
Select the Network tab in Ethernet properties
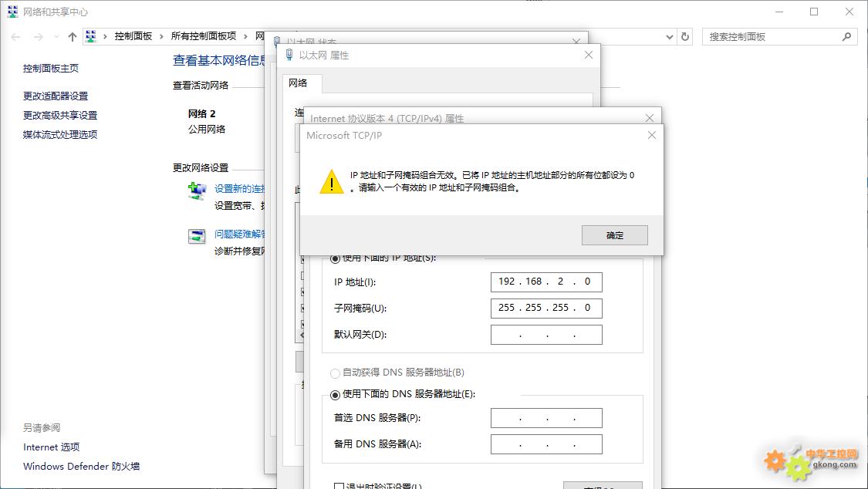298,83
